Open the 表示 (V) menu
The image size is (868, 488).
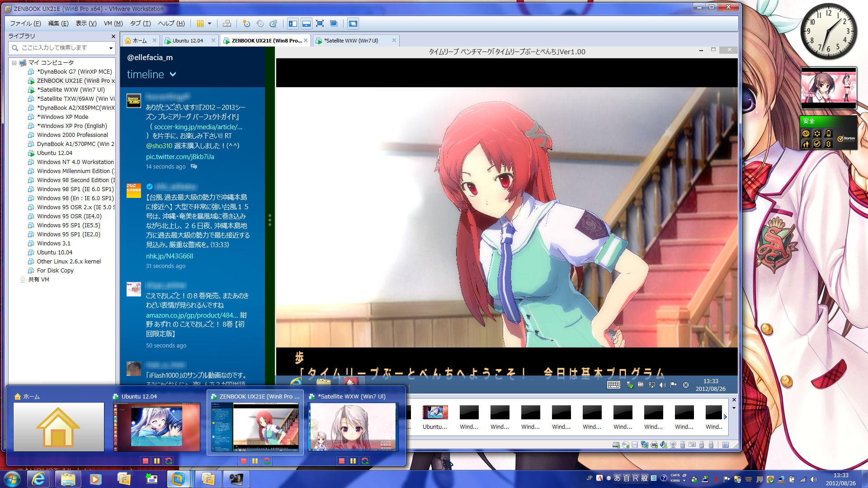(86, 23)
